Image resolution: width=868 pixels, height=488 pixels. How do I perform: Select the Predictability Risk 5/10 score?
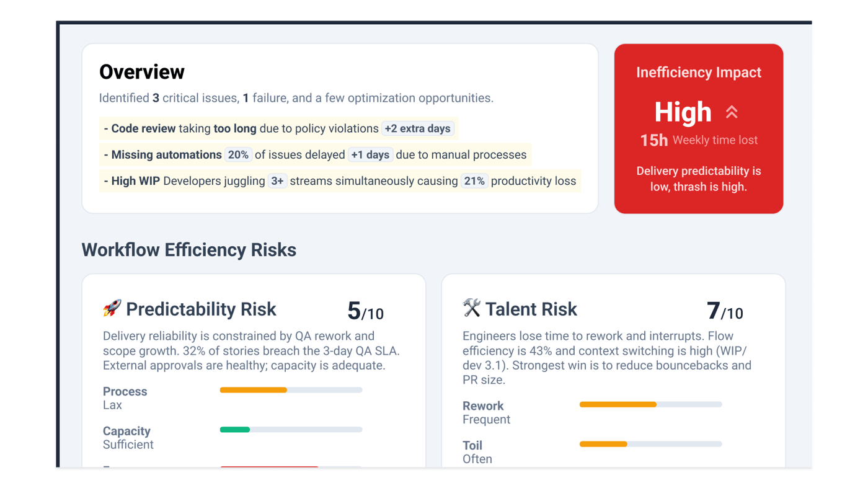365,311
